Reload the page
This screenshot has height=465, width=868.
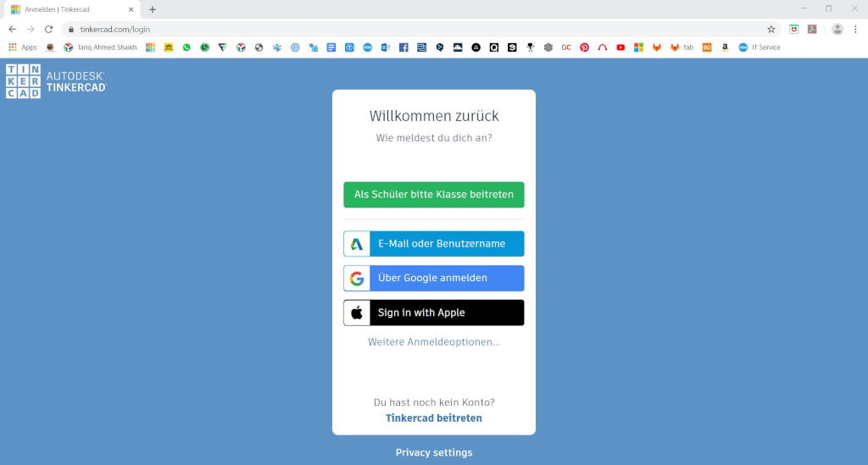[48, 30]
